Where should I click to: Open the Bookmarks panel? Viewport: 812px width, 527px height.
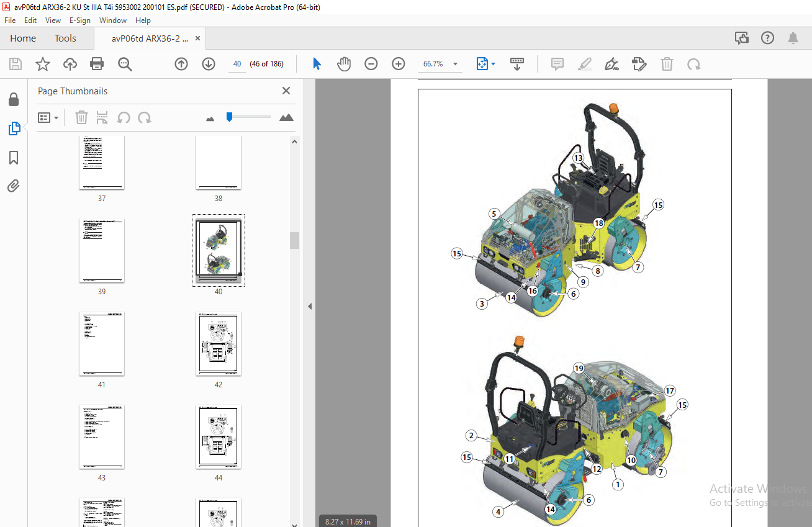14,158
